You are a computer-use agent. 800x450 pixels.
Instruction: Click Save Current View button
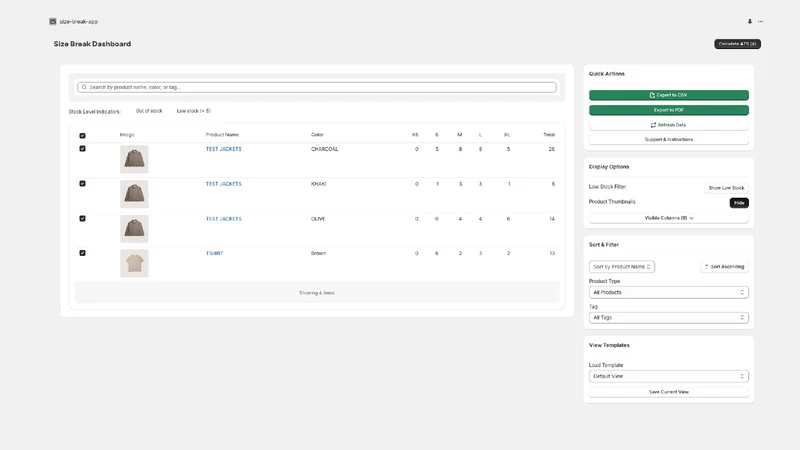point(668,392)
